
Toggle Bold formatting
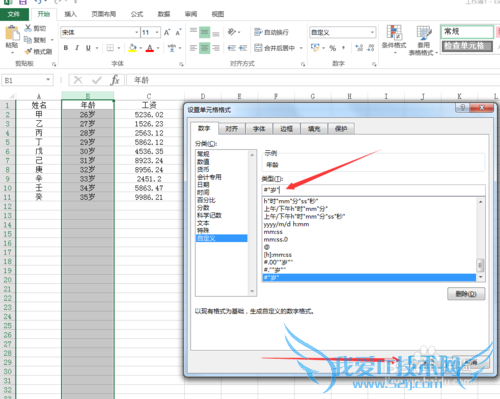[66, 48]
